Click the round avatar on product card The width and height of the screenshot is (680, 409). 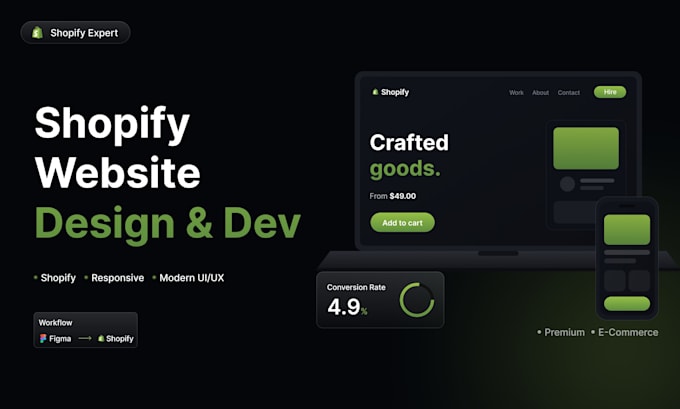pos(567,184)
